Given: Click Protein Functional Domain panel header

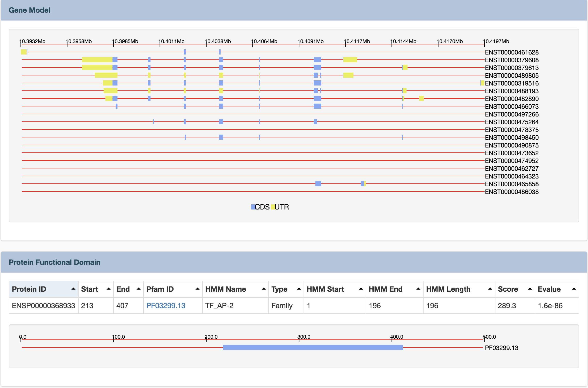Looking at the screenshot, I should point(55,262).
